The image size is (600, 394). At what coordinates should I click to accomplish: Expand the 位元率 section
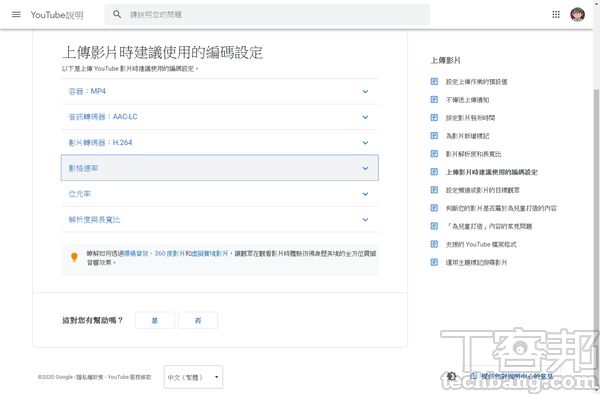(220, 194)
